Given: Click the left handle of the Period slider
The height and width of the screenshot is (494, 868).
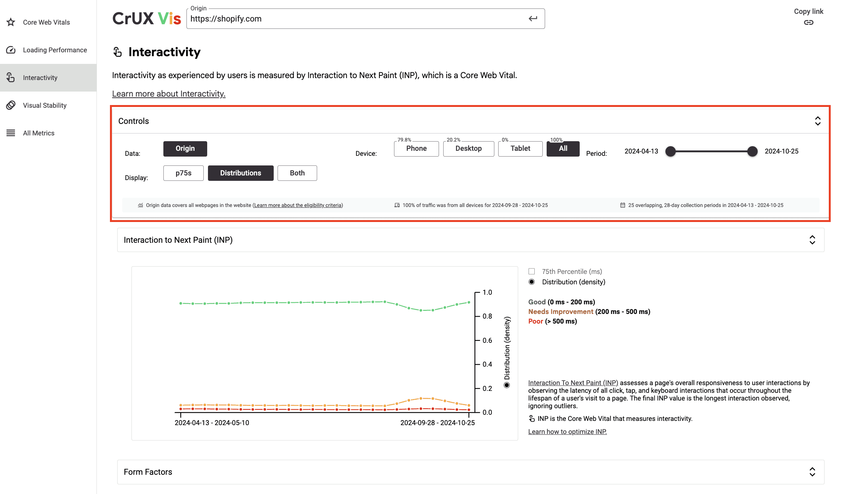Looking at the screenshot, I should [670, 151].
